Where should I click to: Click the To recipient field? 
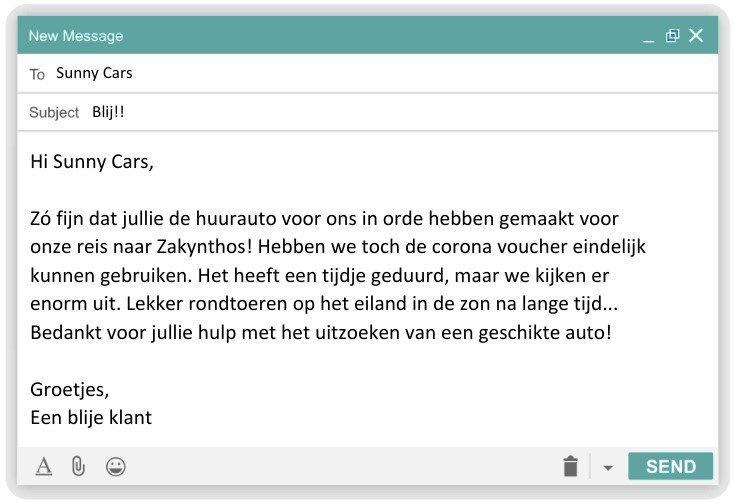click(x=367, y=73)
